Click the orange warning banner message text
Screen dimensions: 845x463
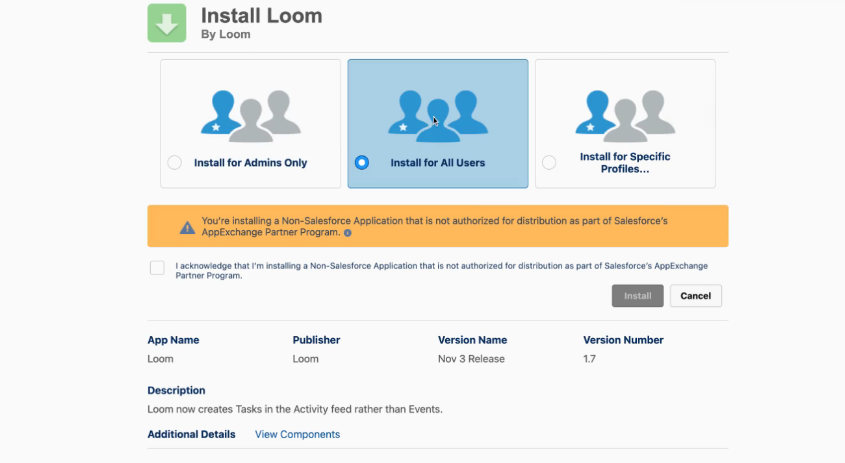click(x=434, y=226)
